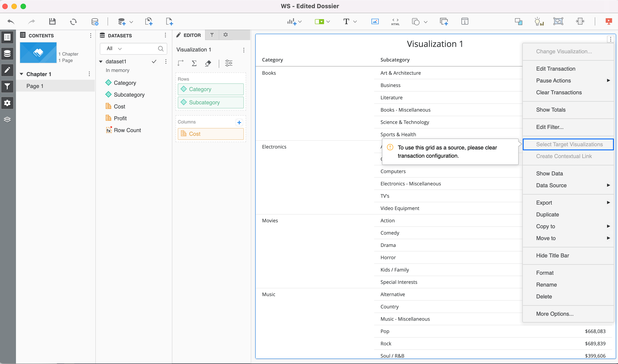Screen dimensions: 618x364
Task: Open the All dataset filter dropdown
Action: tap(114, 49)
